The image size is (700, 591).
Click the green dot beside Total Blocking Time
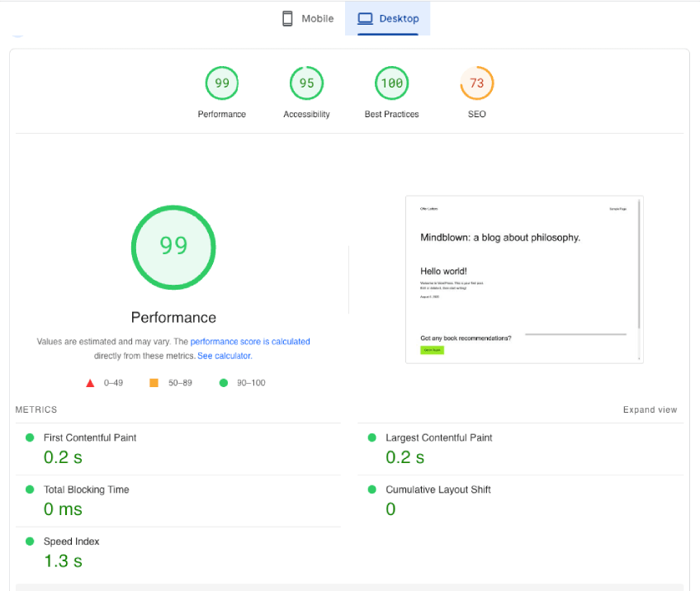pos(30,489)
